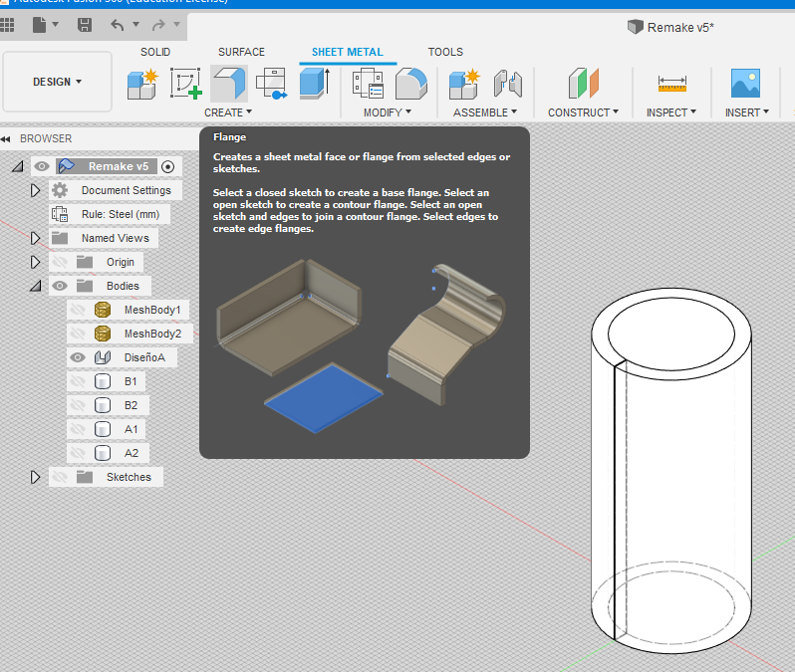Switch to the TOOLS tab
This screenshot has width=795, height=672.
(x=445, y=52)
